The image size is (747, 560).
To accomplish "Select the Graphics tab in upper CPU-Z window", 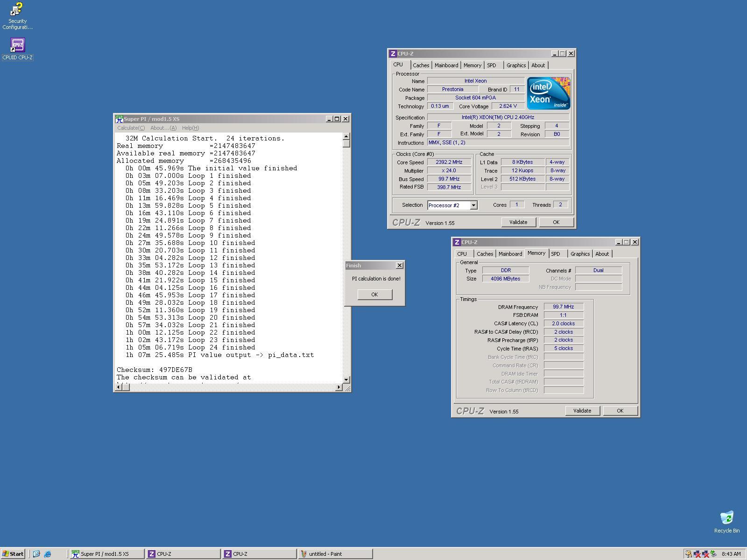I will [516, 65].
